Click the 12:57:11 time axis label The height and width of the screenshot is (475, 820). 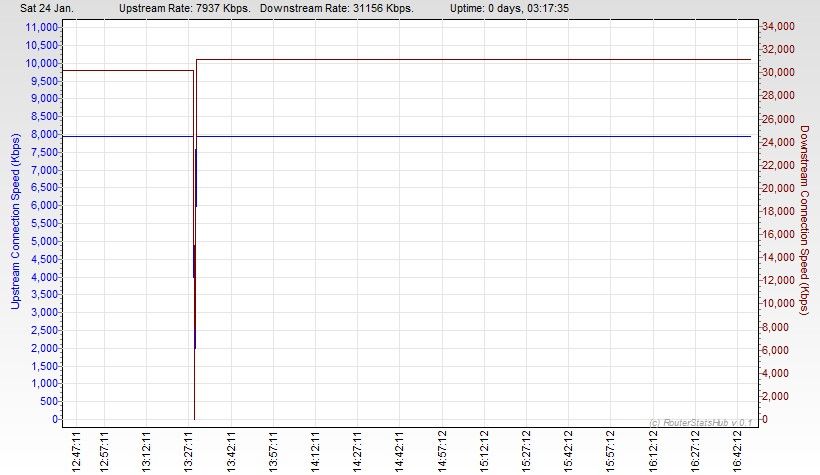click(104, 451)
